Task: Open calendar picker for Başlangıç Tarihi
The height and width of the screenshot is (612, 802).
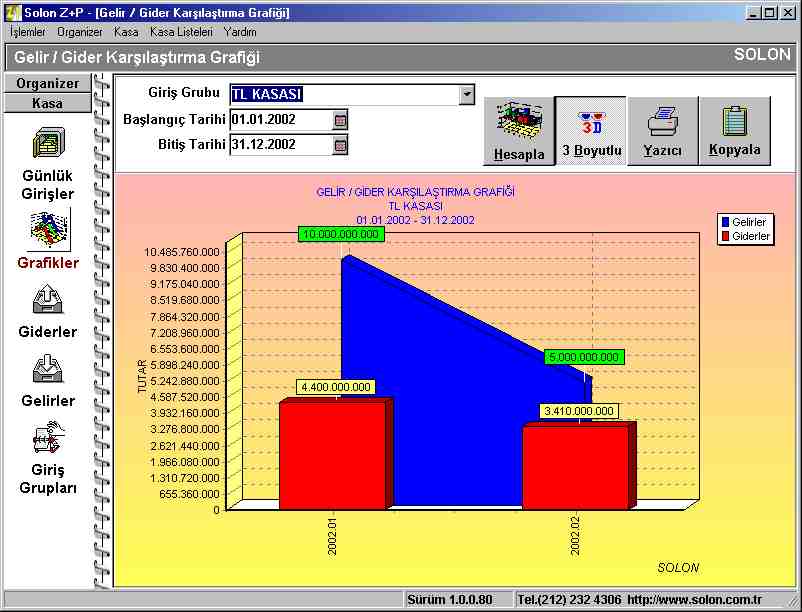Action: point(340,120)
